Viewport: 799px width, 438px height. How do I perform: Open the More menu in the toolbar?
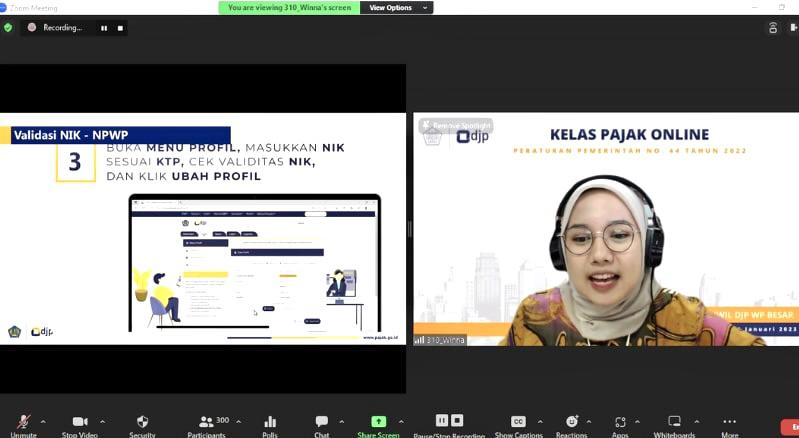tap(729, 422)
